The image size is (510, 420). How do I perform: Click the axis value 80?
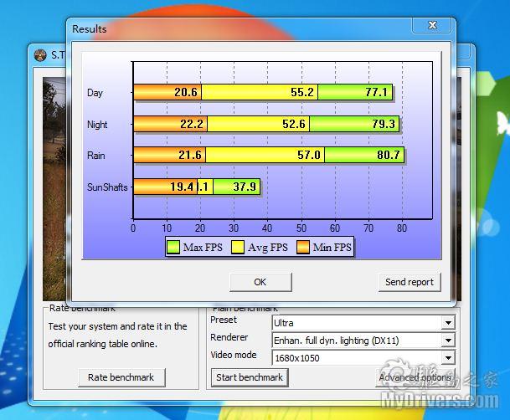[x=402, y=228]
